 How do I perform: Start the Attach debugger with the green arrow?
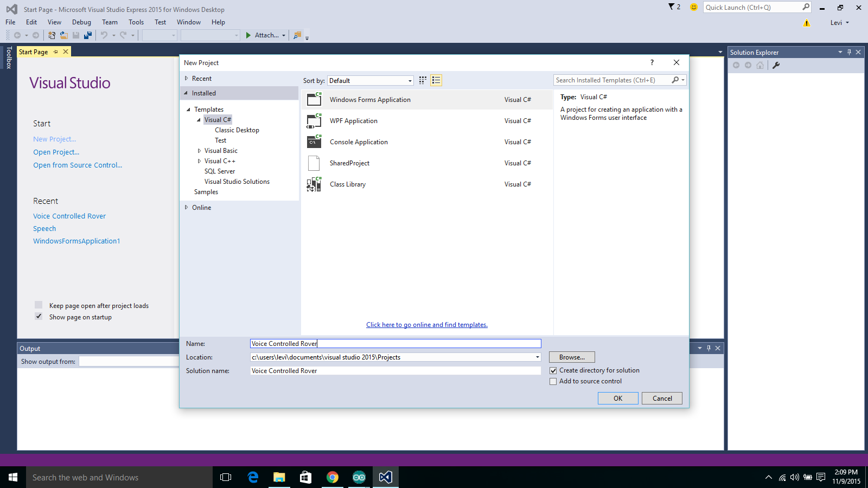tap(250, 35)
